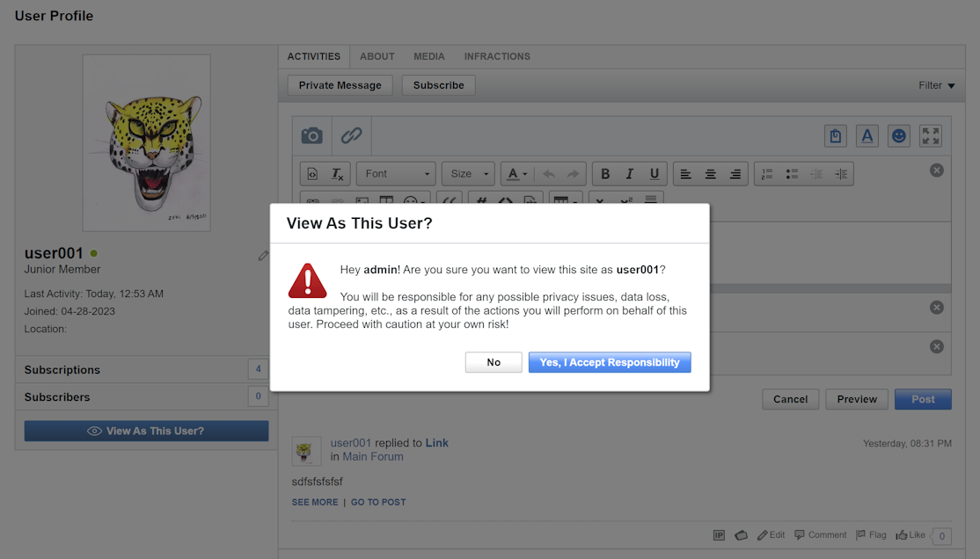Click the camera attach-photo icon
This screenshot has width=980, height=559.
coord(312,135)
